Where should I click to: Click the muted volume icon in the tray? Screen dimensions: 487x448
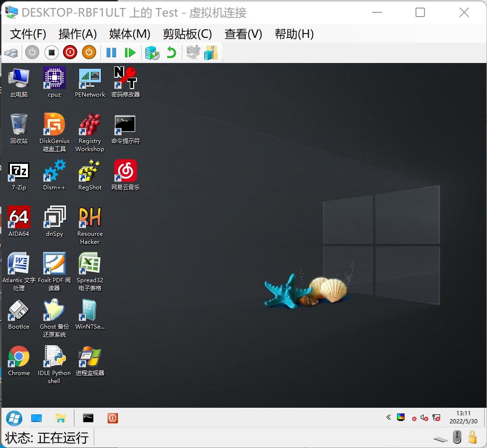(x=424, y=418)
